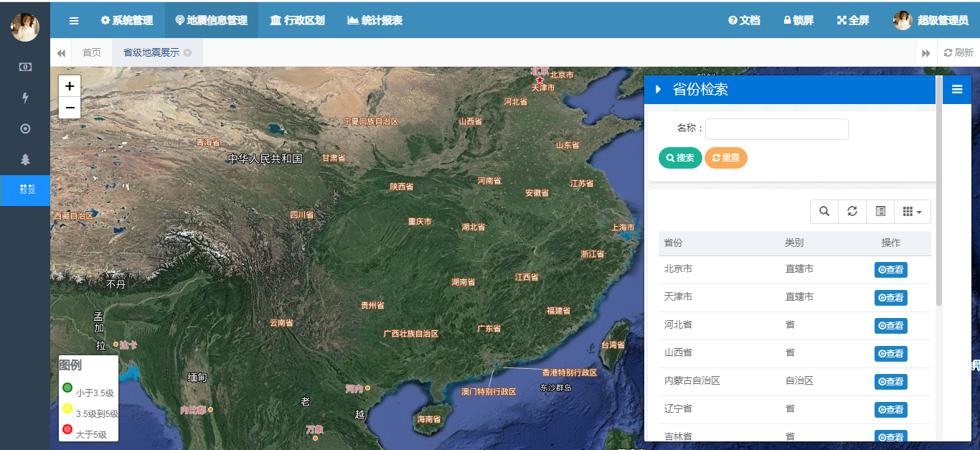Toggle the hamburger menu in top bar

74,20
